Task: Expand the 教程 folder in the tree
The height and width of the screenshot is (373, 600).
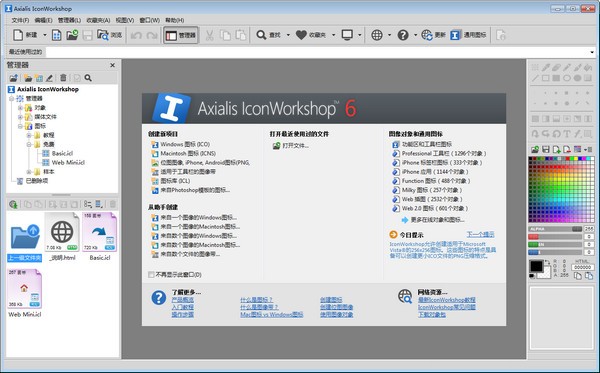Action: (29, 135)
